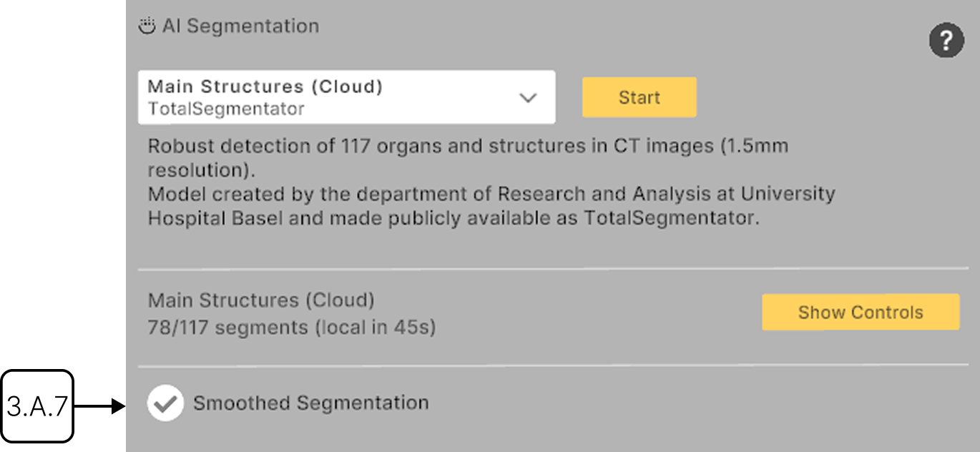
Task: Select the AI Segmentation header title
Action: (x=240, y=26)
